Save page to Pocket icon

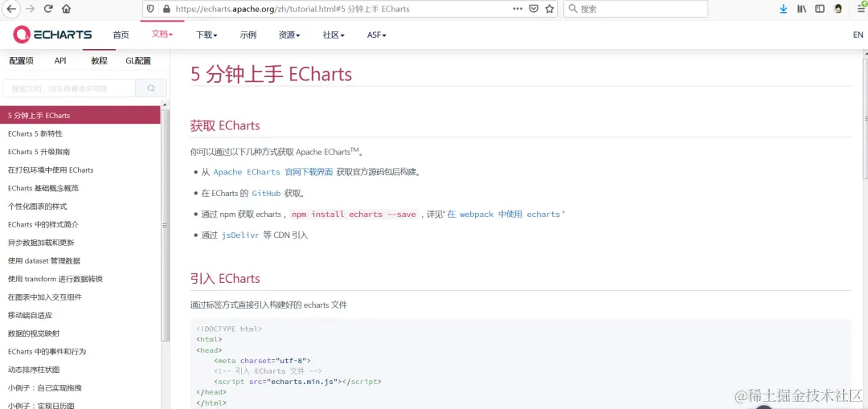(x=534, y=9)
